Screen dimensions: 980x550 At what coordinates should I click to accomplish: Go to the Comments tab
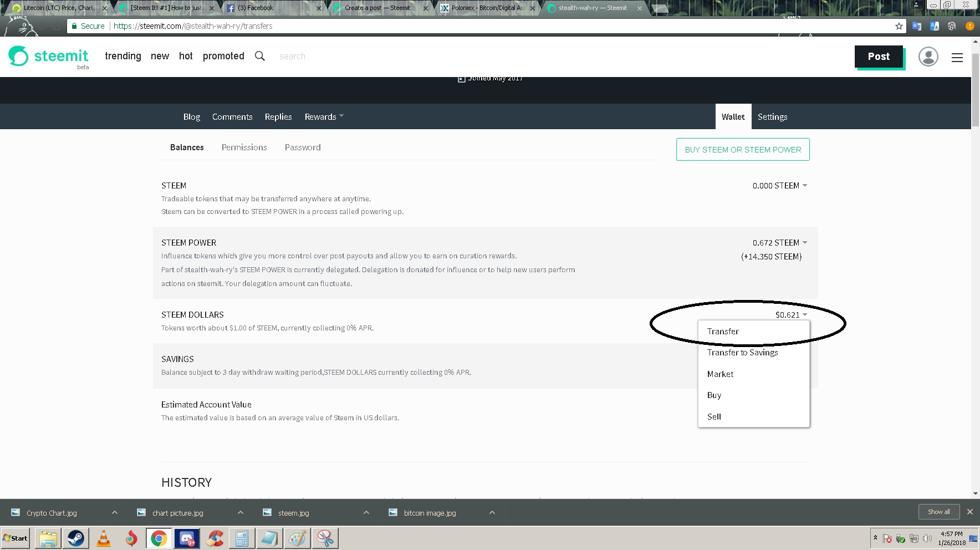232,116
